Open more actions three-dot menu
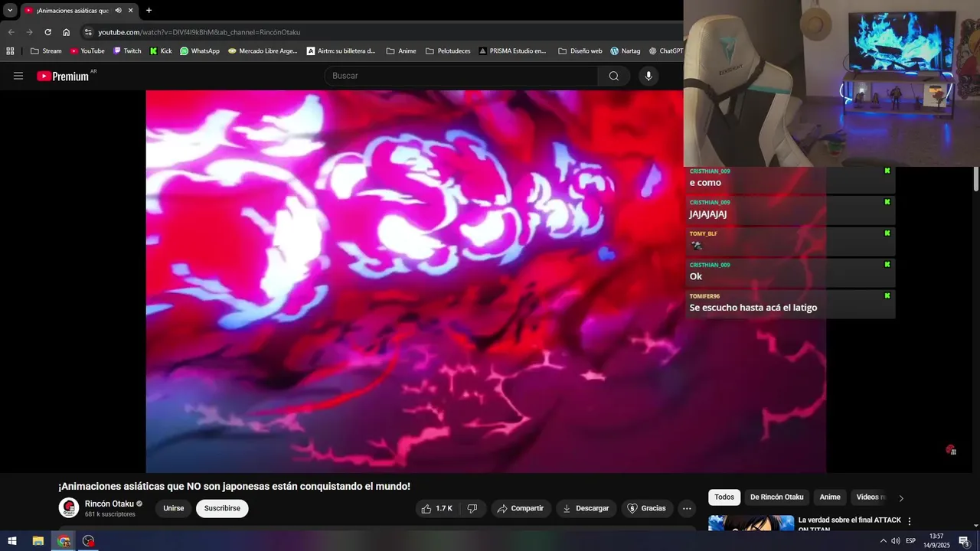 [x=687, y=508]
